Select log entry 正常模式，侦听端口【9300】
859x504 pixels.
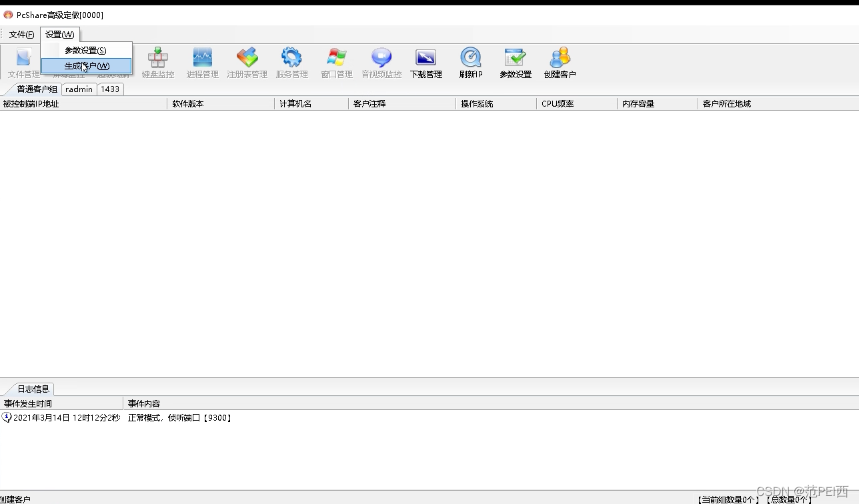tap(180, 418)
